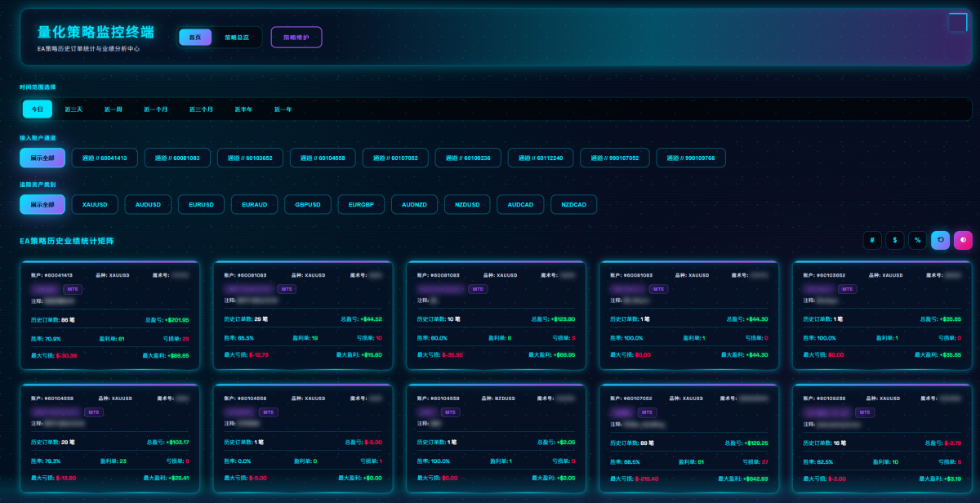Switch to the 策略总览 tab

click(237, 38)
